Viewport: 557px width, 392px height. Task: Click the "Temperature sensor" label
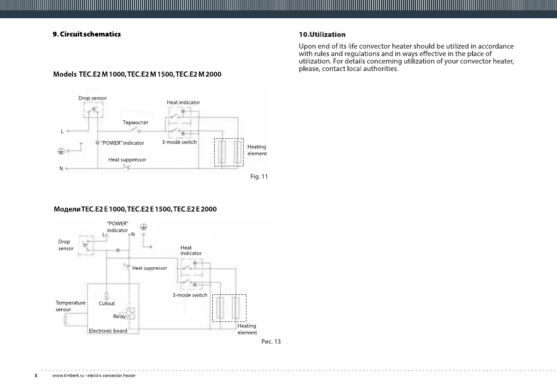pyautogui.click(x=71, y=306)
